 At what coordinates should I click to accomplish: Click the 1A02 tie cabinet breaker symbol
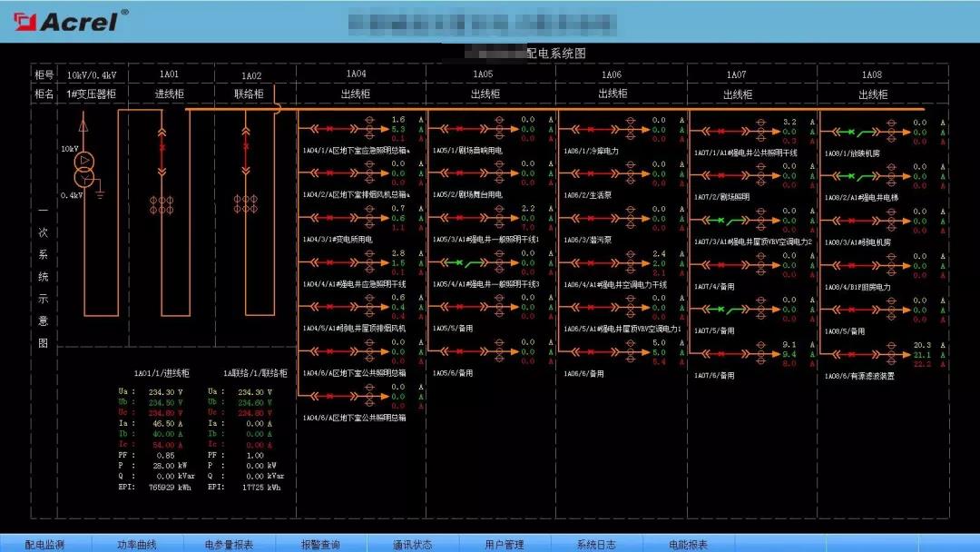click(245, 146)
